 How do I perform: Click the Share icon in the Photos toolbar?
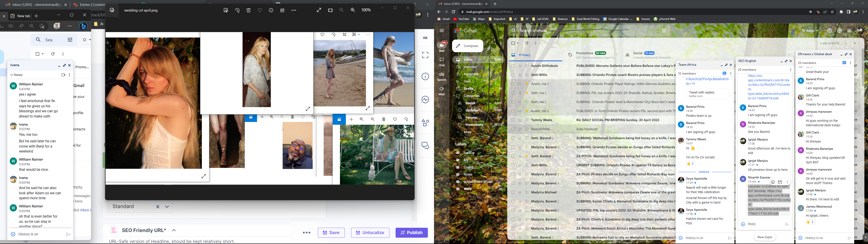282,10
